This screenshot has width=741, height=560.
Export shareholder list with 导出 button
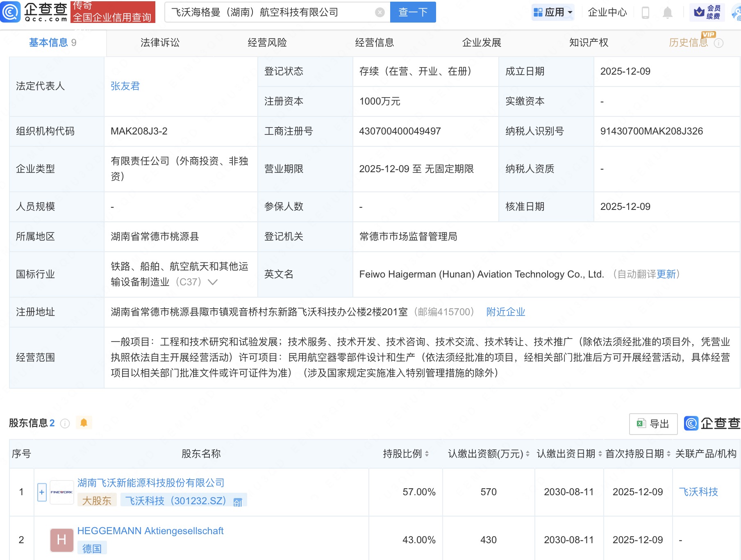pyautogui.click(x=653, y=424)
